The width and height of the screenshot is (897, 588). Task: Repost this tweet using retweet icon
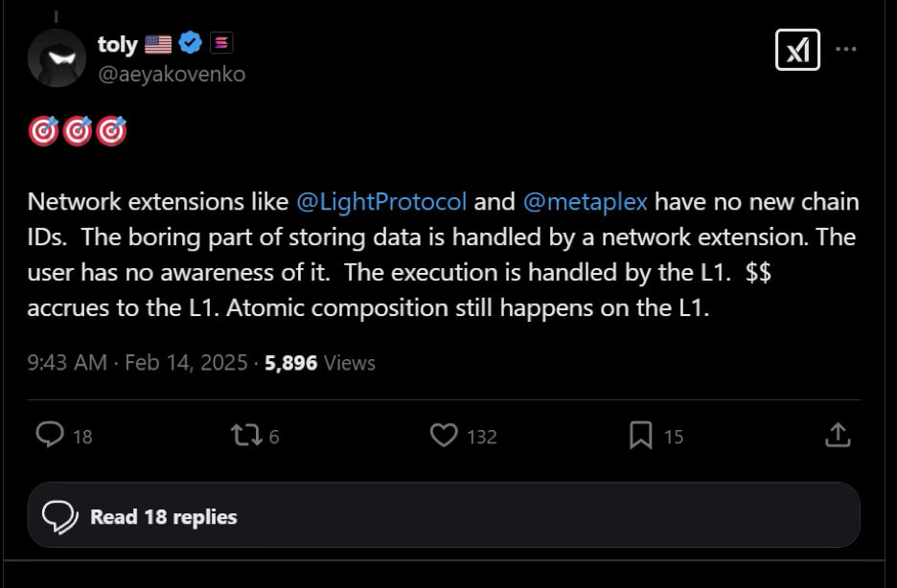(x=245, y=436)
